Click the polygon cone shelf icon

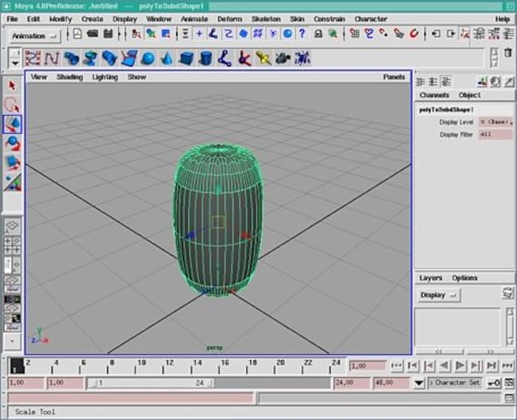pos(166,58)
